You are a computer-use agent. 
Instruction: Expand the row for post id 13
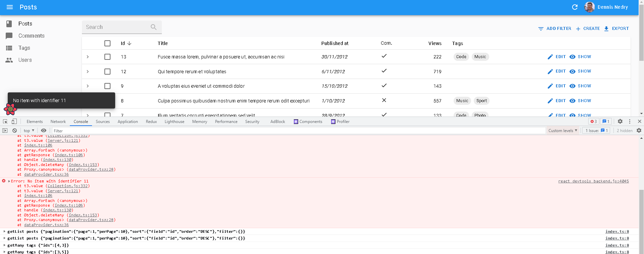click(x=88, y=57)
